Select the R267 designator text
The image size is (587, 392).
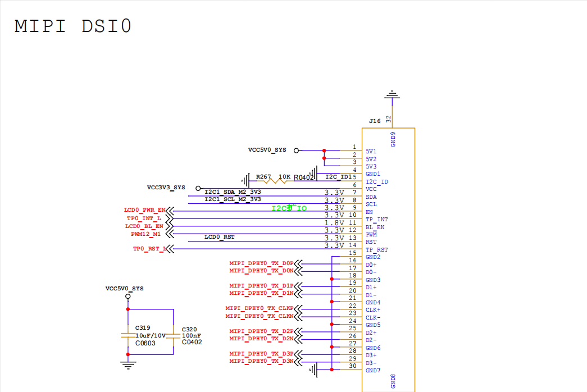click(263, 176)
